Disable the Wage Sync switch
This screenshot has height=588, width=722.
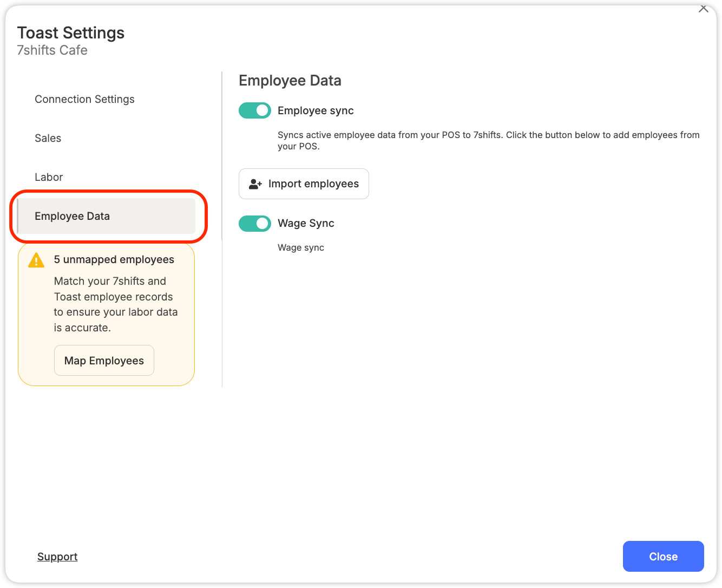(x=255, y=223)
